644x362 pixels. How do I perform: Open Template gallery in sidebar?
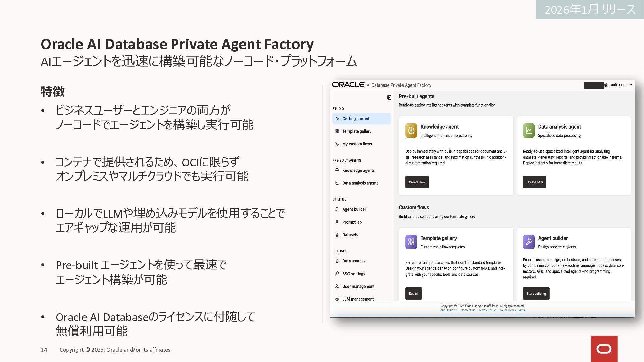click(x=357, y=131)
